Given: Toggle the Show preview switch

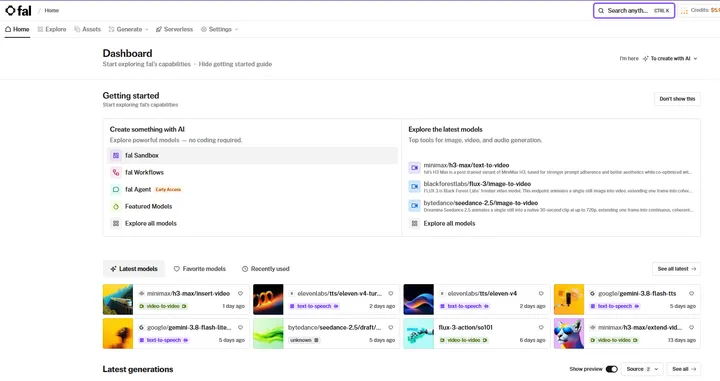Looking at the screenshot, I should click(612, 369).
